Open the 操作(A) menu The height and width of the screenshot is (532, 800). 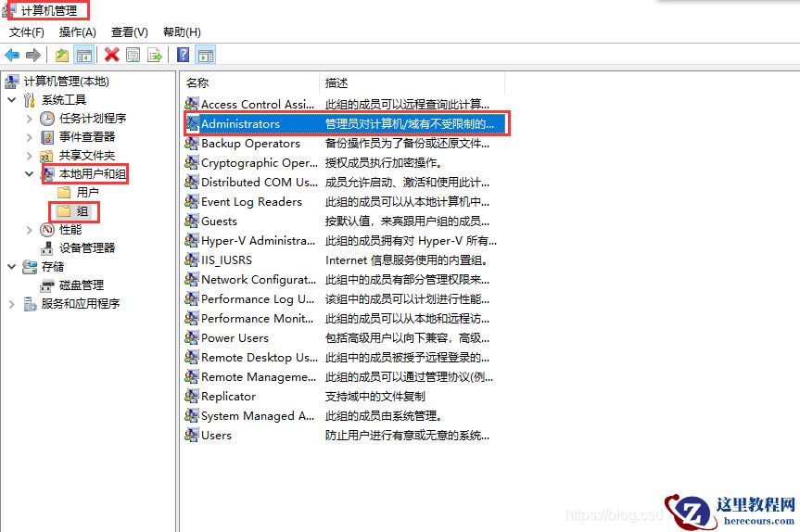point(78,32)
